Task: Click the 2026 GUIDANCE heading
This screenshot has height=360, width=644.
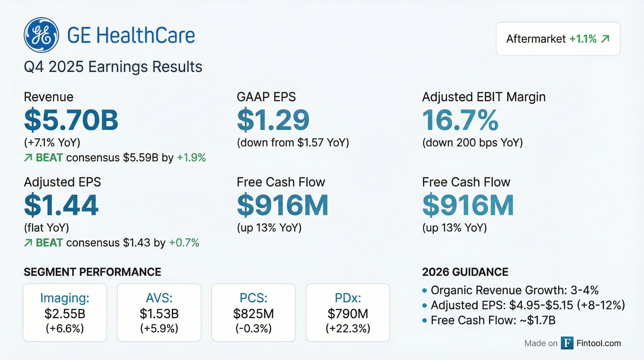Action: tap(465, 272)
